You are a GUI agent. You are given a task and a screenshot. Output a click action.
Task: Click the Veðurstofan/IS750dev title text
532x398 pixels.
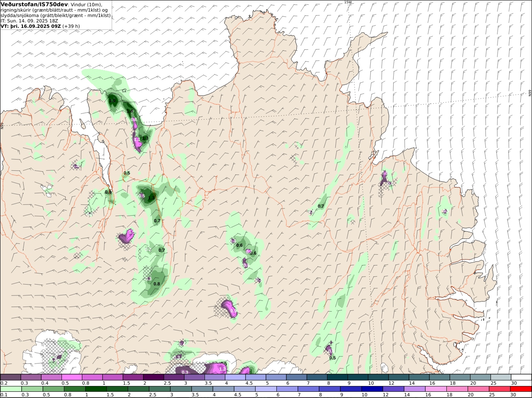coord(34,4)
